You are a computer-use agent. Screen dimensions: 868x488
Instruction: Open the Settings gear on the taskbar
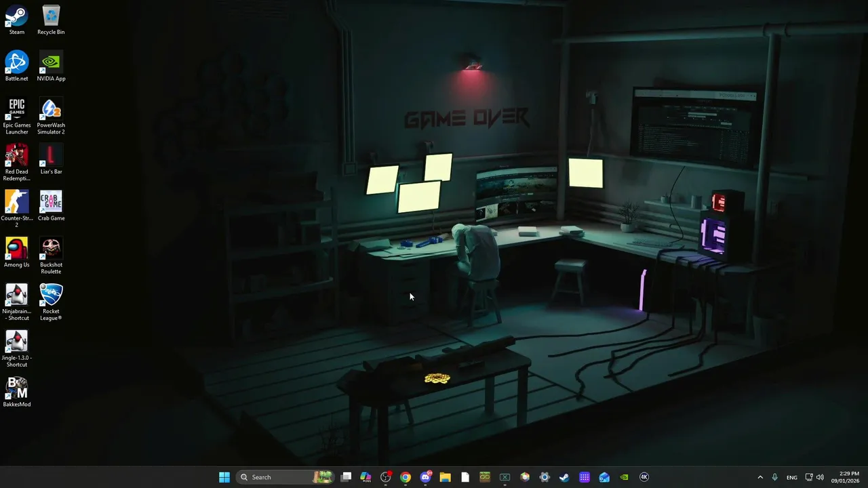tap(545, 477)
